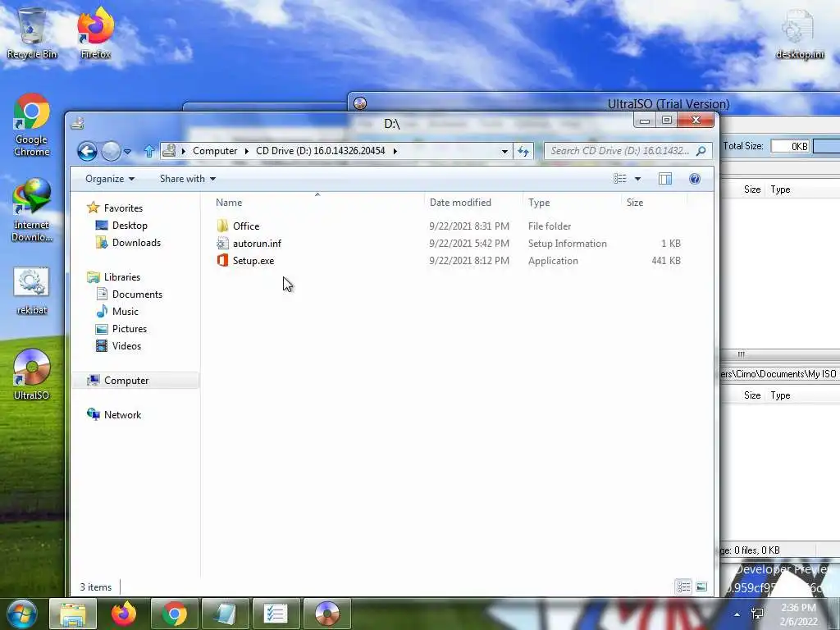Open Music library
The width and height of the screenshot is (840, 630).
[x=125, y=311]
